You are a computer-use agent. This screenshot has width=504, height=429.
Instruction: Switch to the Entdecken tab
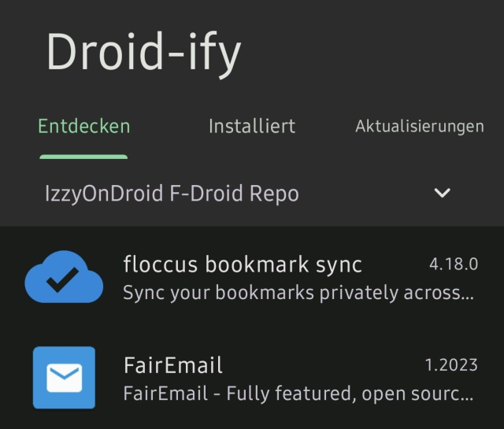(x=83, y=126)
